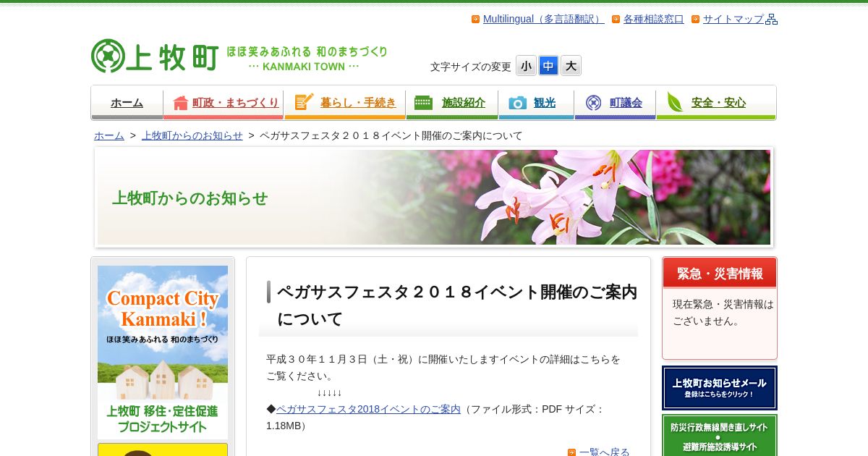868x456 pixels.
Task: Click the orange arrow icon beside 一覧へ戻る
Action: (x=571, y=452)
